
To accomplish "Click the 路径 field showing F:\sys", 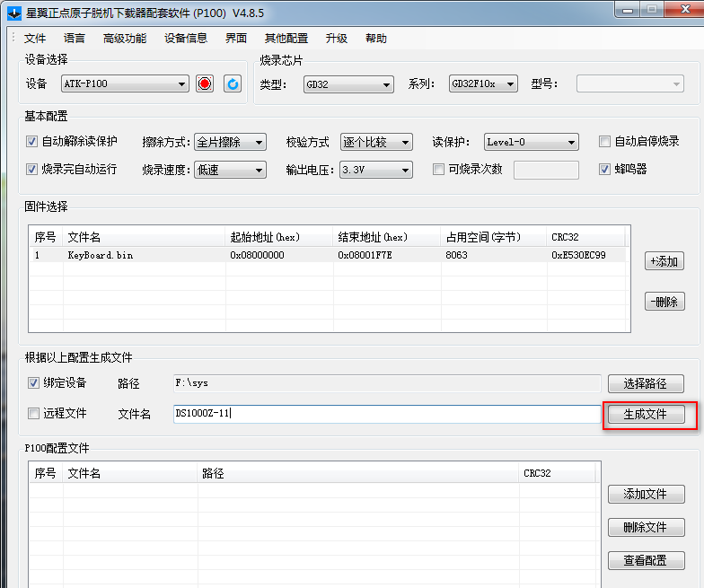I will point(387,383).
